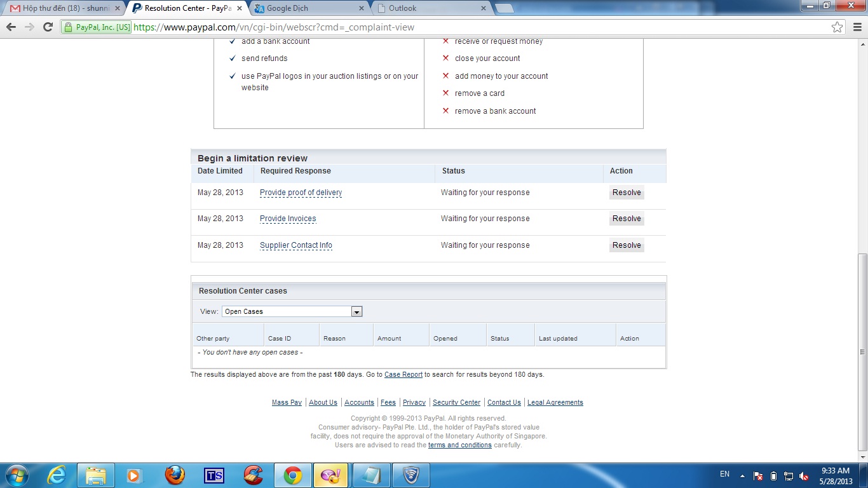The height and width of the screenshot is (488, 868).
Task: Reload the PayPal page
Action: tap(48, 27)
